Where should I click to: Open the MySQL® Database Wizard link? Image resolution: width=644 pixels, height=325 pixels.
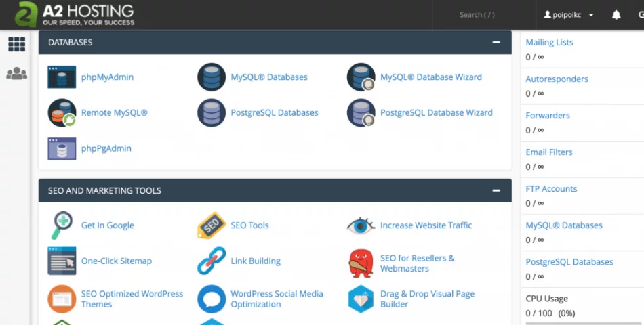(x=431, y=77)
